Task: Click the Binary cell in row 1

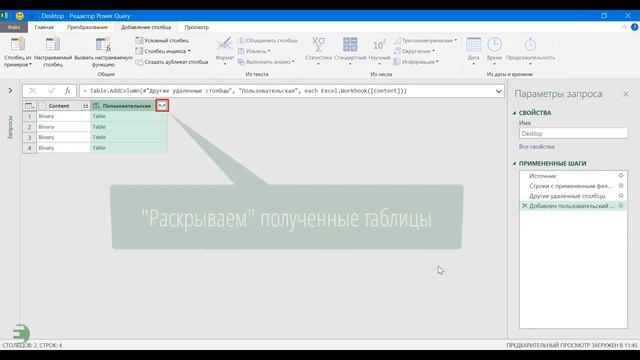Action: (x=63, y=116)
